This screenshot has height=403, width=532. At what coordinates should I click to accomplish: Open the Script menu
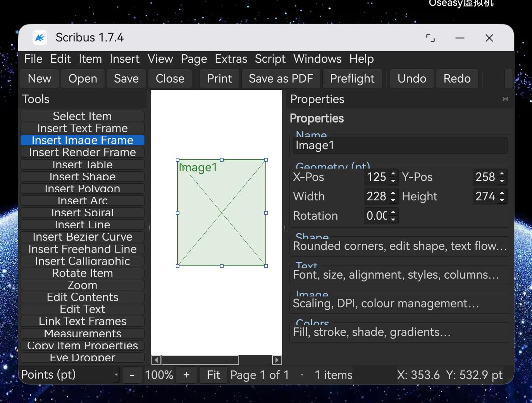tap(270, 59)
